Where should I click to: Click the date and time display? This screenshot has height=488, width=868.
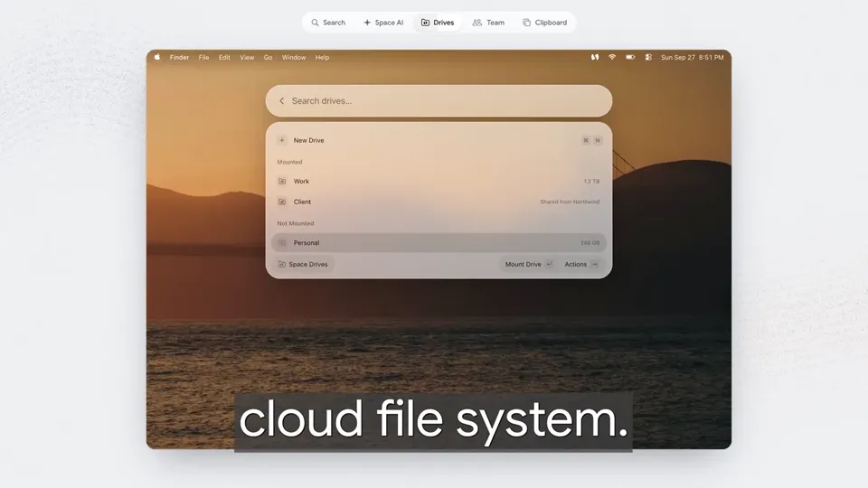click(x=692, y=58)
